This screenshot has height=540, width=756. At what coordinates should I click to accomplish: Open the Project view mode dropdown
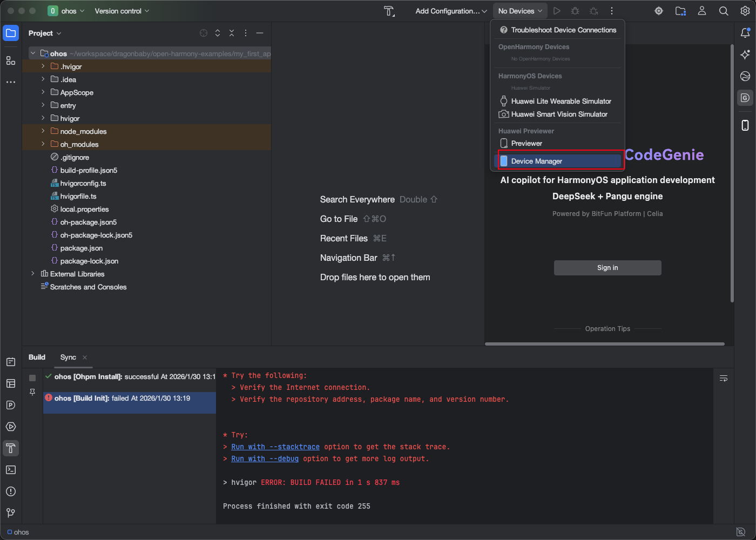[45, 33]
